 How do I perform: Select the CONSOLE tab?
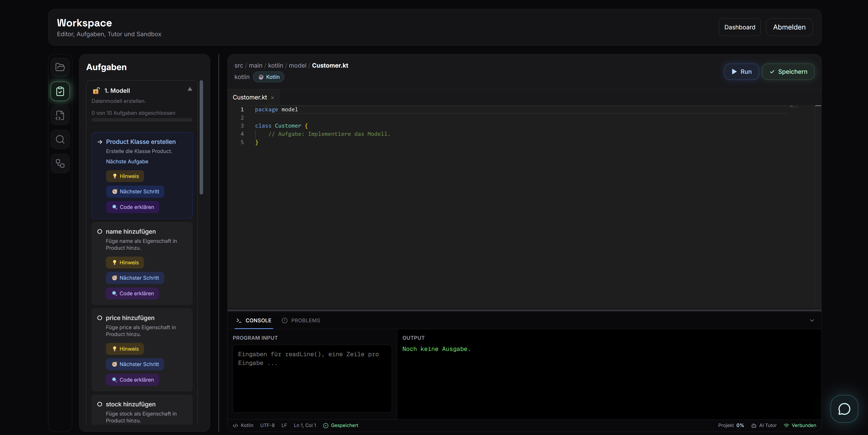254,320
